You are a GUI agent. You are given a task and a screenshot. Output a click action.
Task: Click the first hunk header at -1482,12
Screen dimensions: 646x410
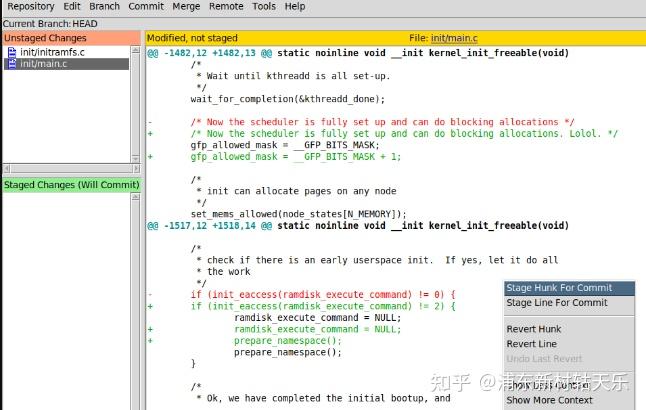pyautogui.click(x=358, y=53)
